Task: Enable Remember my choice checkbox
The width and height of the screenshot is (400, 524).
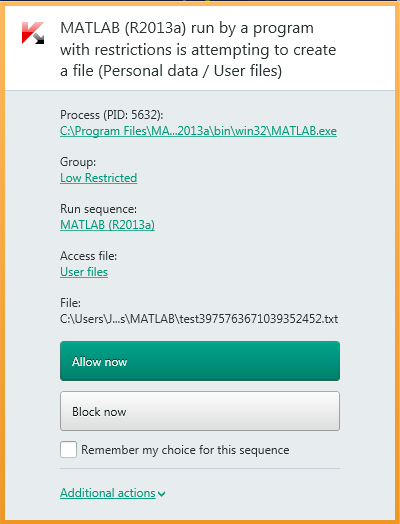Action: [x=69, y=449]
